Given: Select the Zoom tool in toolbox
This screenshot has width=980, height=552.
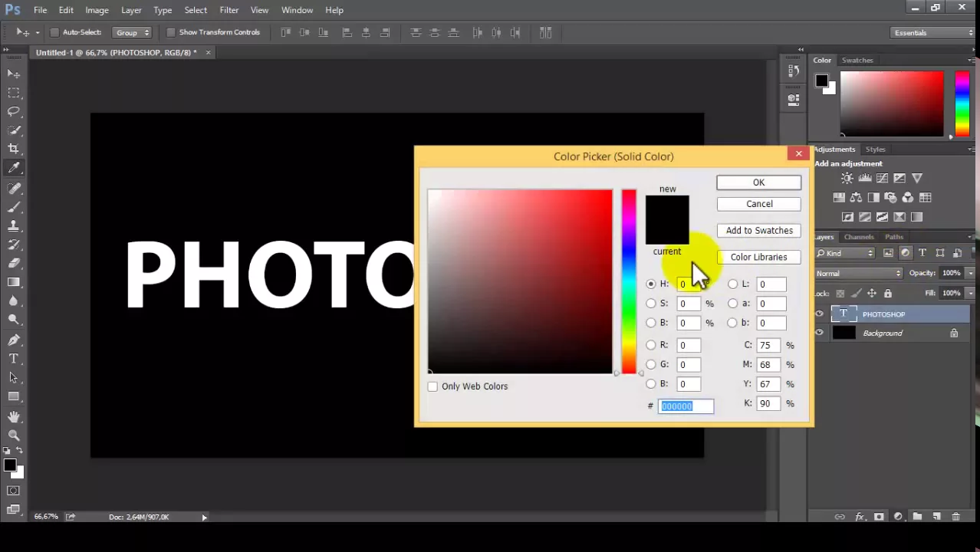Looking at the screenshot, I should pyautogui.click(x=14, y=435).
